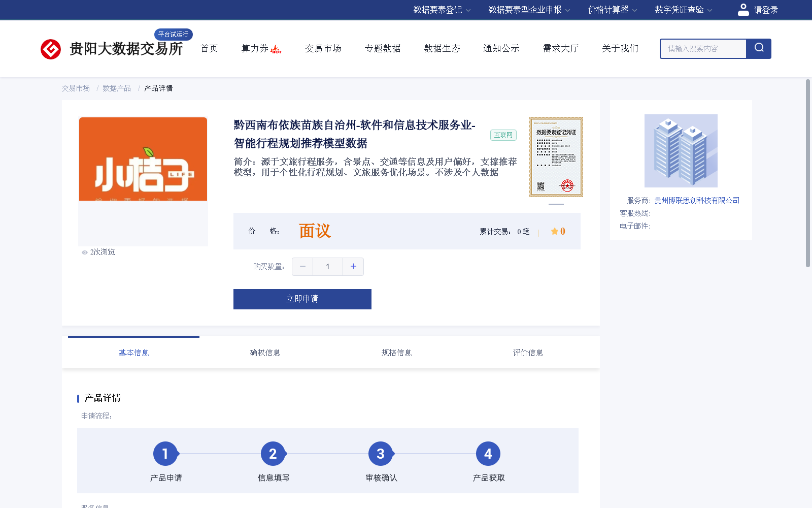Switch to the 基本信息 tab
Viewport: 812px width, 508px height.
133,353
